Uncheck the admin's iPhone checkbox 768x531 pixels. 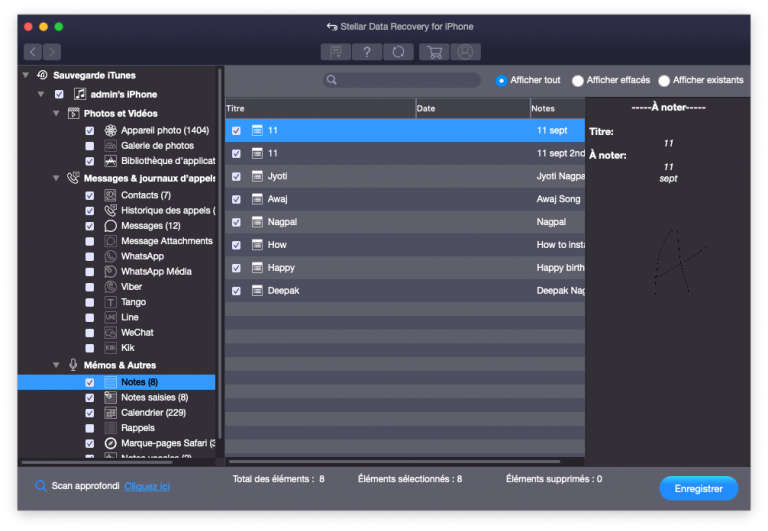pyautogui.click(x=59, y=94)
